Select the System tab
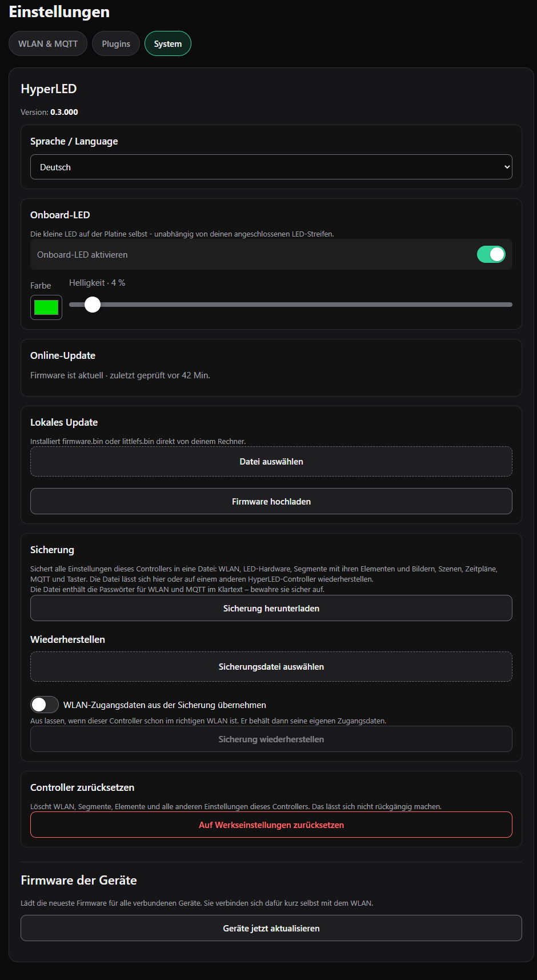 point(168,43)
